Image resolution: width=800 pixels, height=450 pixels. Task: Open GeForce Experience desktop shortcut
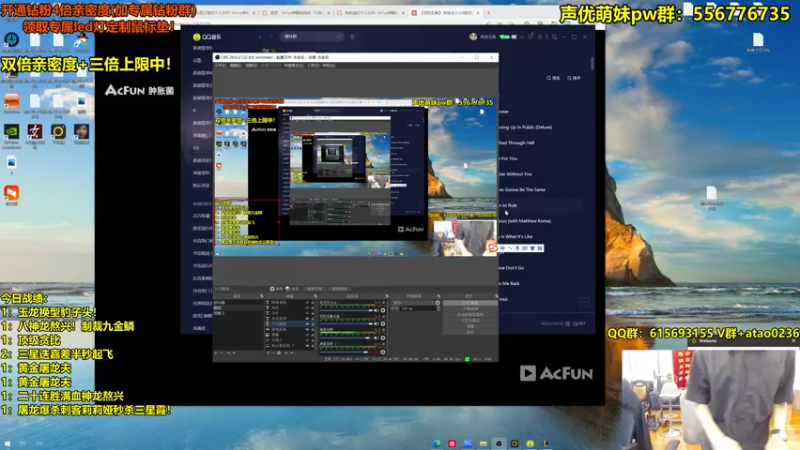pyautogui.click(x=11, y=132)
